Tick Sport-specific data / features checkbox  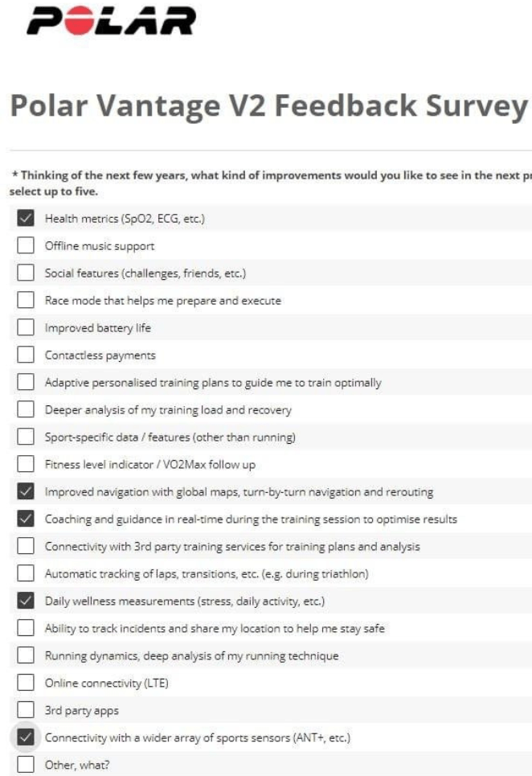pyautogui.click(x=26, y=437)
